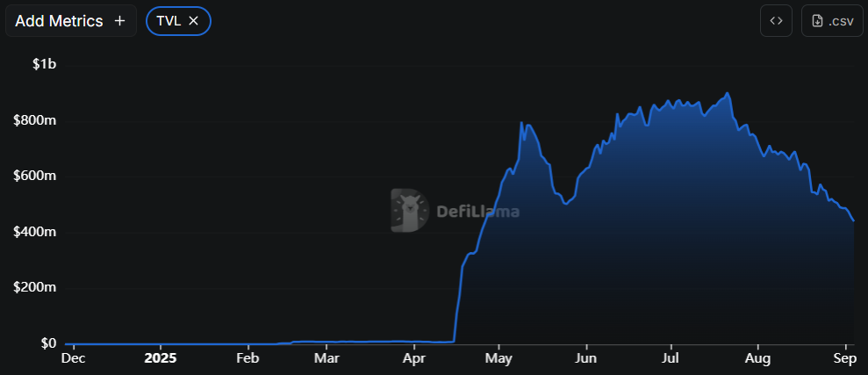This screenshot has width=868, height=375.
Task: Click the file download icon beside .csv
Action: point(817,21)
